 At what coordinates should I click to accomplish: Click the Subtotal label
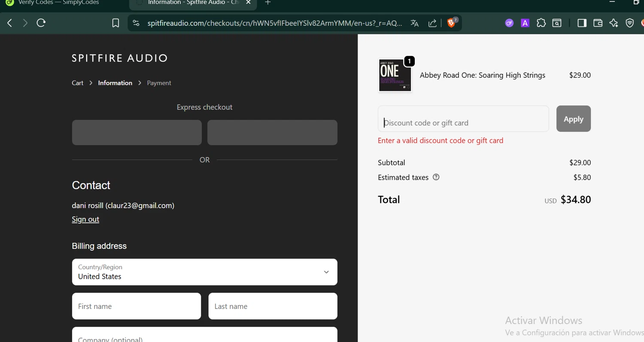[392, 163]
